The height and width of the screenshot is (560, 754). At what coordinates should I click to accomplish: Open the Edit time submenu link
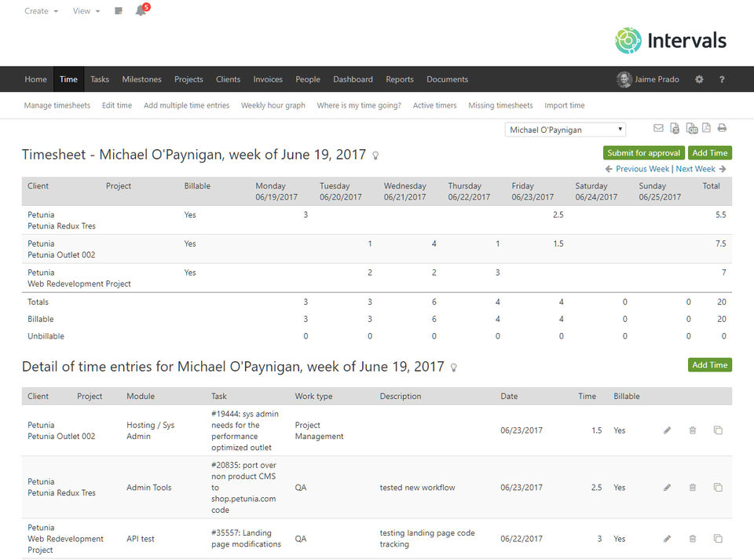pyautogui.click(x=117, y=105)
